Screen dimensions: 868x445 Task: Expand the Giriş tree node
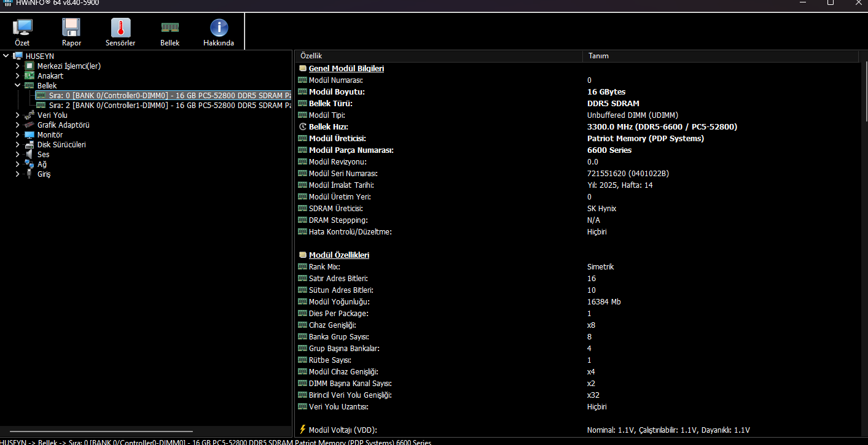17,174
